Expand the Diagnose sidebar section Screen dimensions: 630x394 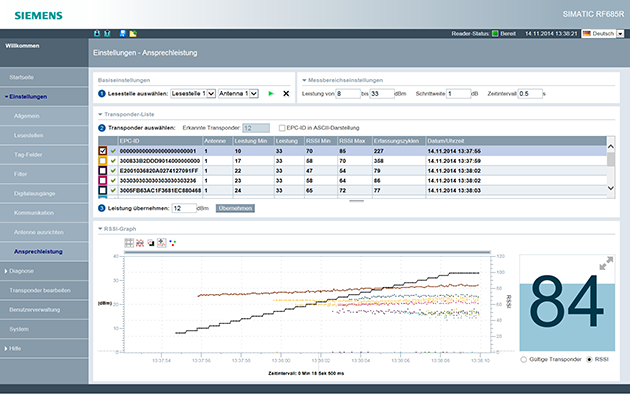[21, 271]
